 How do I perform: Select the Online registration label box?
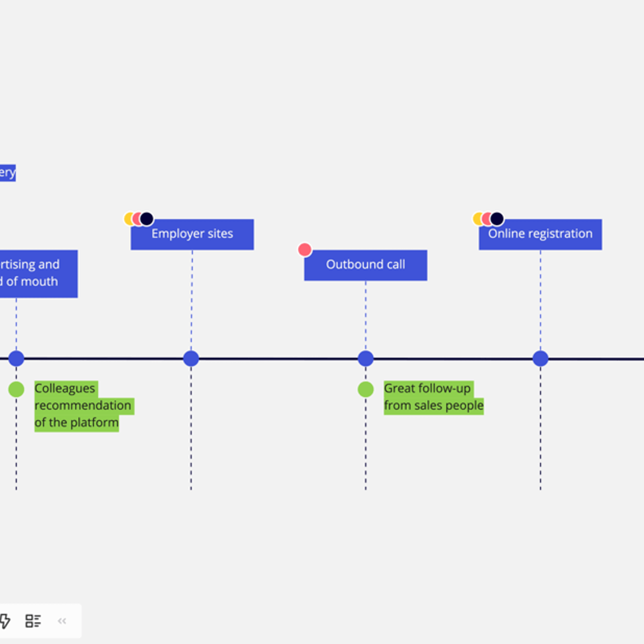[x=540, y=234]
